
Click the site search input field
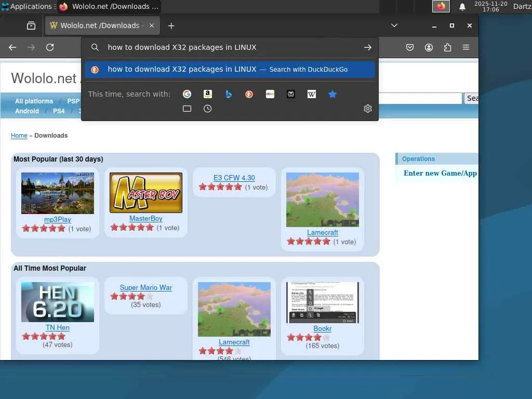(420, 98)
